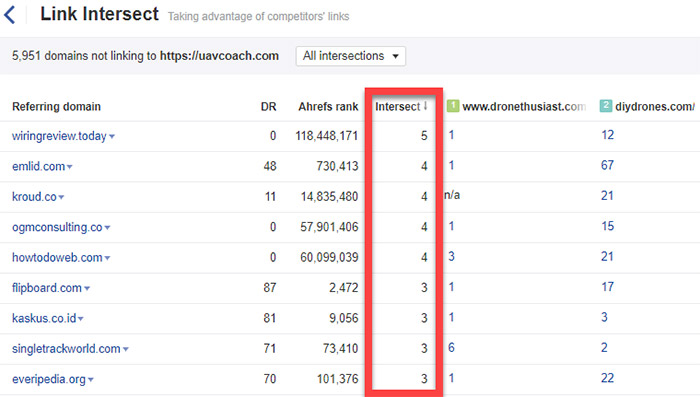This screenshot has height=397, width=700.
Task: Expand the caret next to ogmconsulting.co
Action: click(107, 228)
